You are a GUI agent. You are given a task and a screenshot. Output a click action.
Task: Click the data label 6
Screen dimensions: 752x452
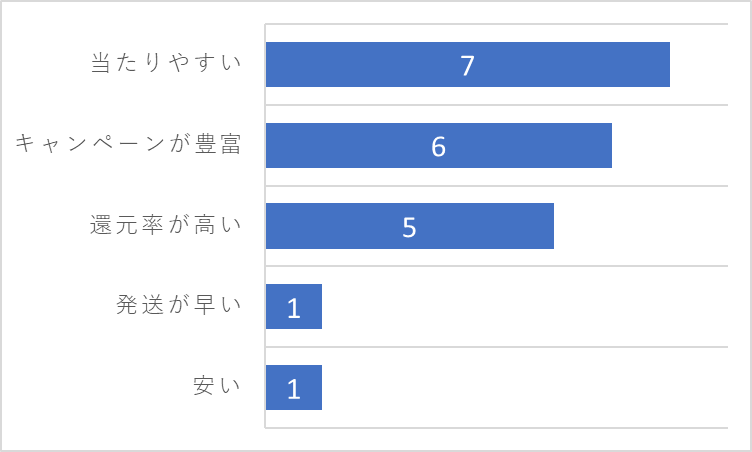click(439, 146)
